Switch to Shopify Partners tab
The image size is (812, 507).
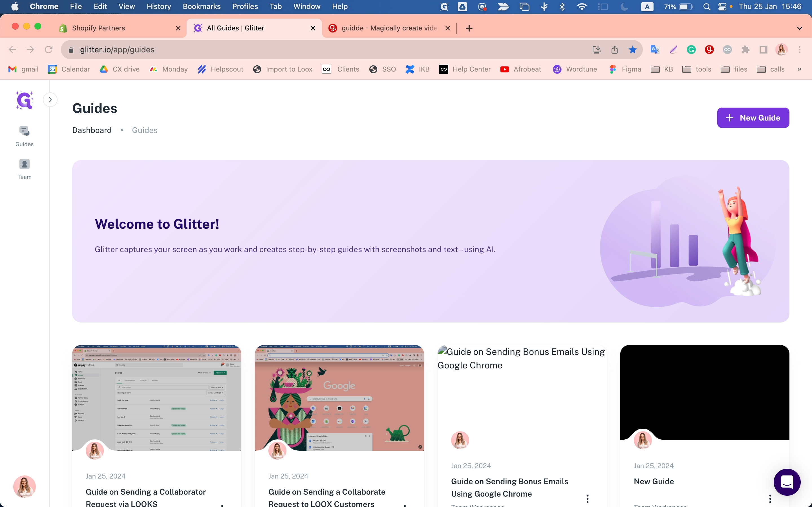pyautogui.click(x=98, y=28)
